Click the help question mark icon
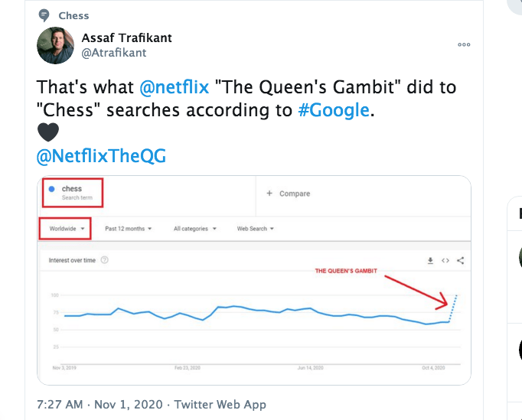 (105, 260)
